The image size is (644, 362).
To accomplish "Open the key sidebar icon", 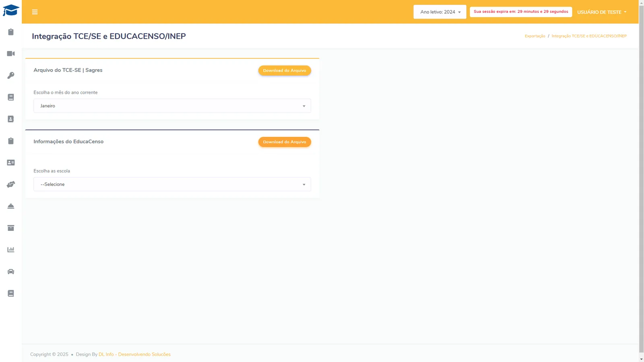I will coord(11,75).
